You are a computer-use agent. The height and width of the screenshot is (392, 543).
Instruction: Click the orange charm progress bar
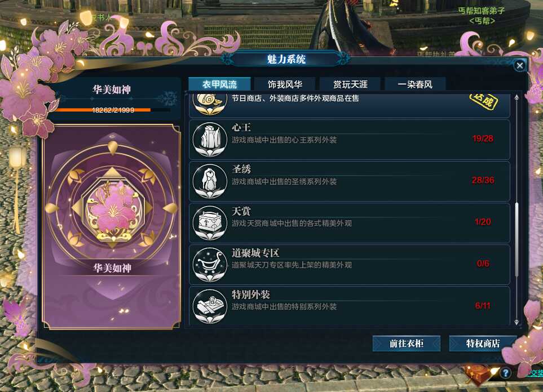(x=113, y=110)
